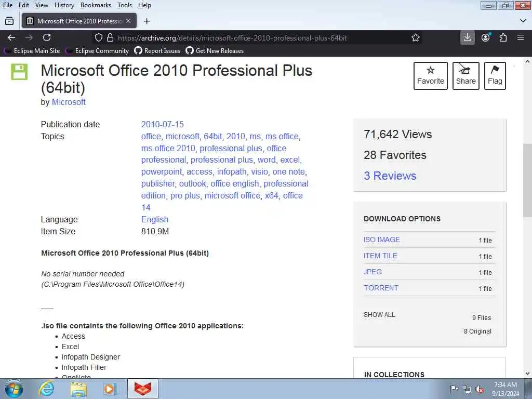Screen dimensions: 532x399
Task: Open the Firefox application hamburger menu
Action: coord(521,37)
